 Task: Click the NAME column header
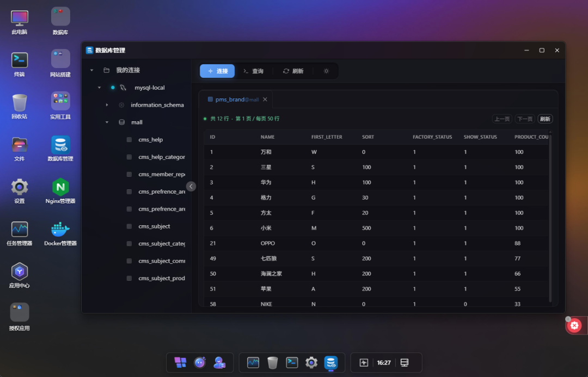[x=267, y=137]
